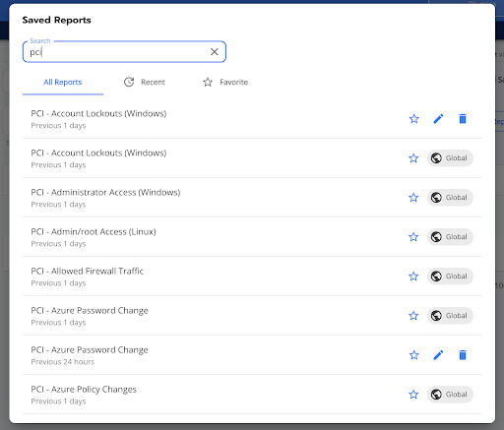
Task: Open Account Lockouts report with edit and delete icons
Action: click(x=252, y=119)
